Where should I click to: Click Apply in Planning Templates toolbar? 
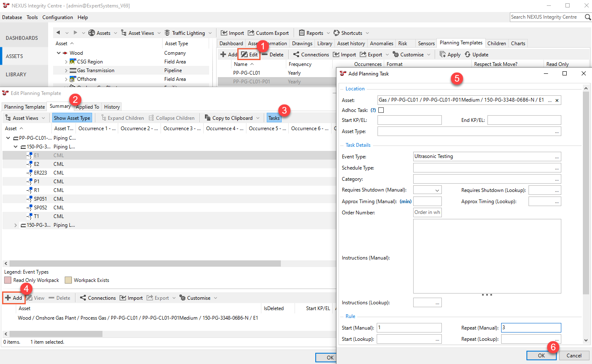coord(450,54)
